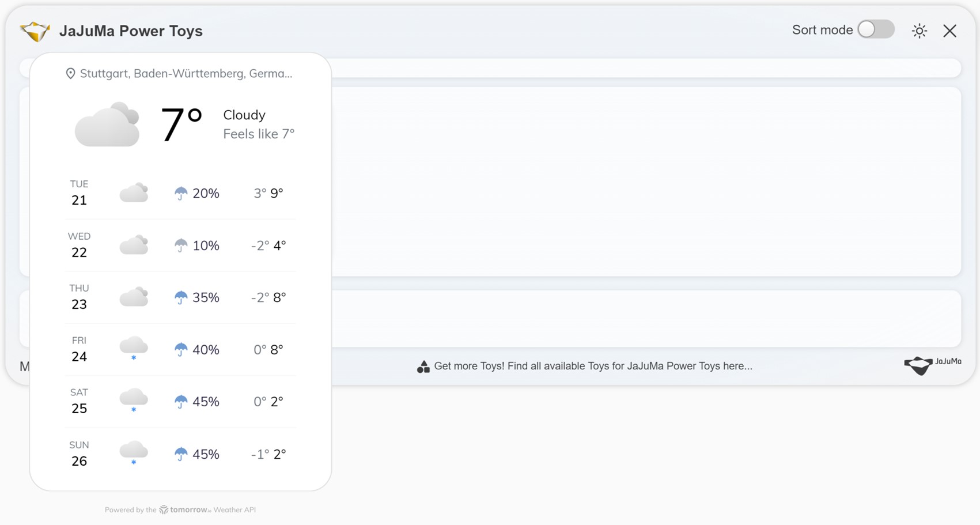
Task: Open the Get more Toys link
Action: pyautogui.click(x=593, y=366)
